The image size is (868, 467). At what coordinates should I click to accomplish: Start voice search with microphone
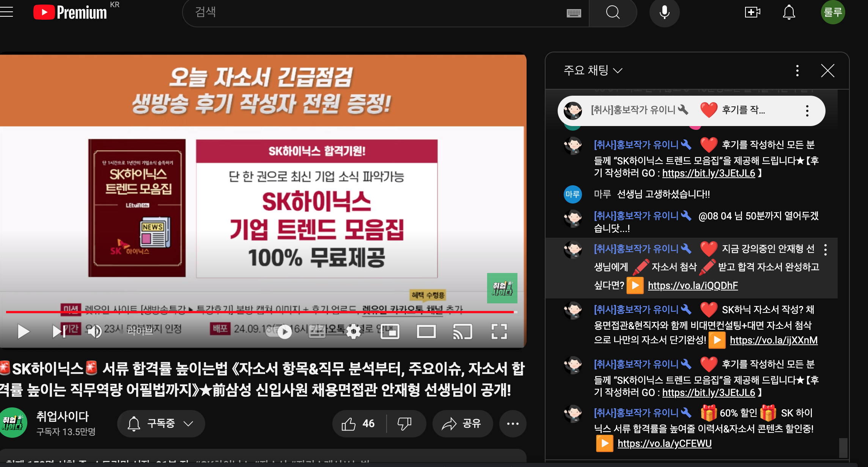664,13
